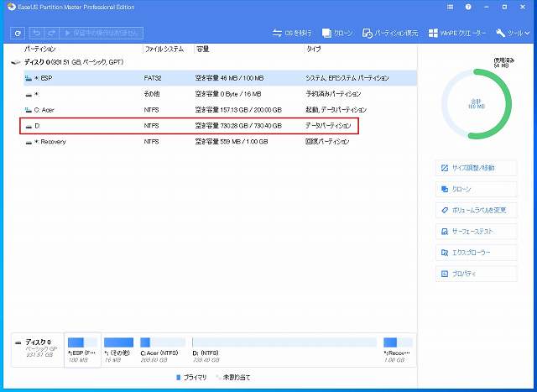Select ディスク 0 header row in partition list
The width and height of the screenshot is (537, 392).
213,62
